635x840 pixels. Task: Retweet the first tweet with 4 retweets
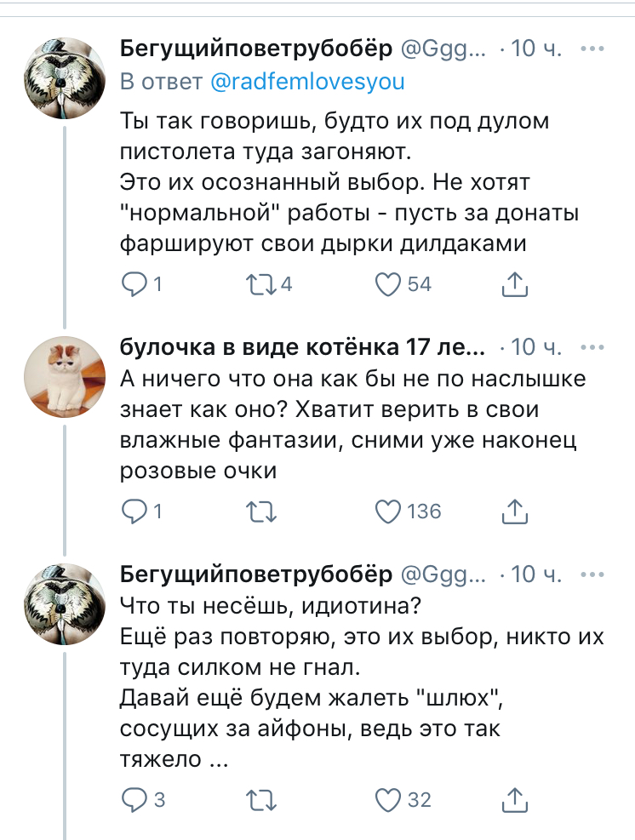pos(258,284)
